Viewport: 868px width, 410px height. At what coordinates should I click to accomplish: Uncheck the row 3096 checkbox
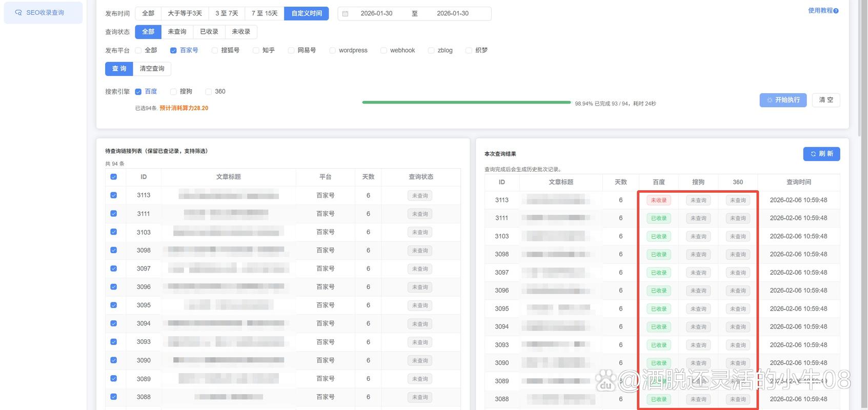[x=114, y=287]
